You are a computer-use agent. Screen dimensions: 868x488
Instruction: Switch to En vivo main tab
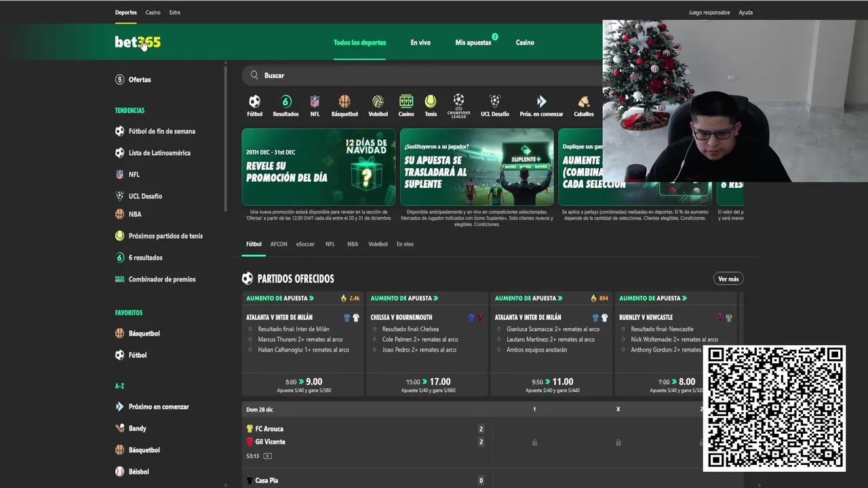click(420, 42)
